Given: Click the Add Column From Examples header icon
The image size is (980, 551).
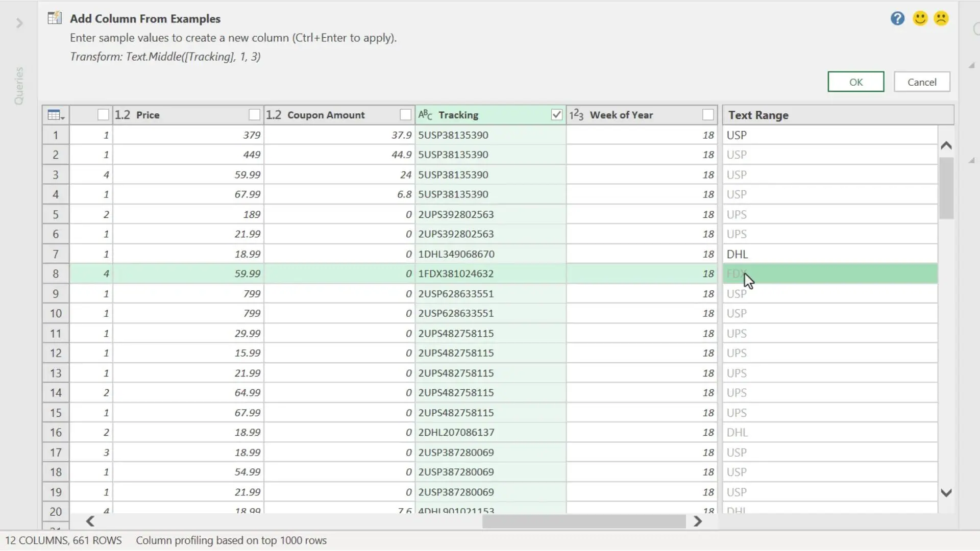Looking at the screenshot, I should (55, 17).
